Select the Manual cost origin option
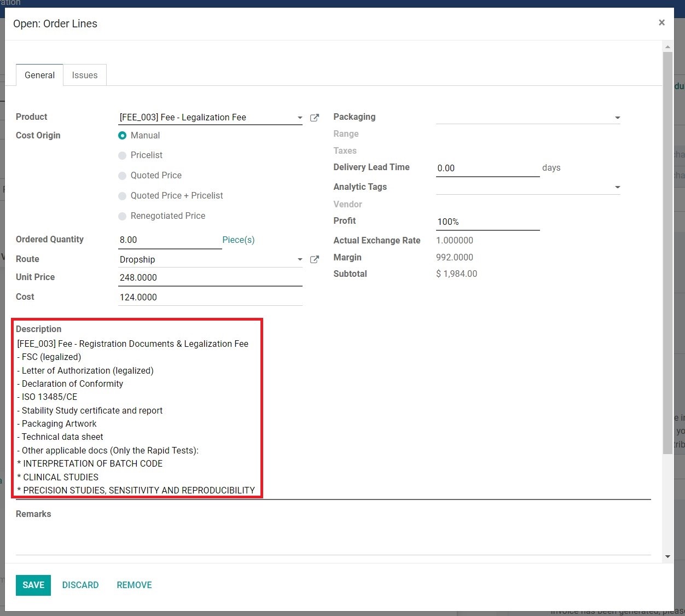685x616 pixels. tap(123, 136)
